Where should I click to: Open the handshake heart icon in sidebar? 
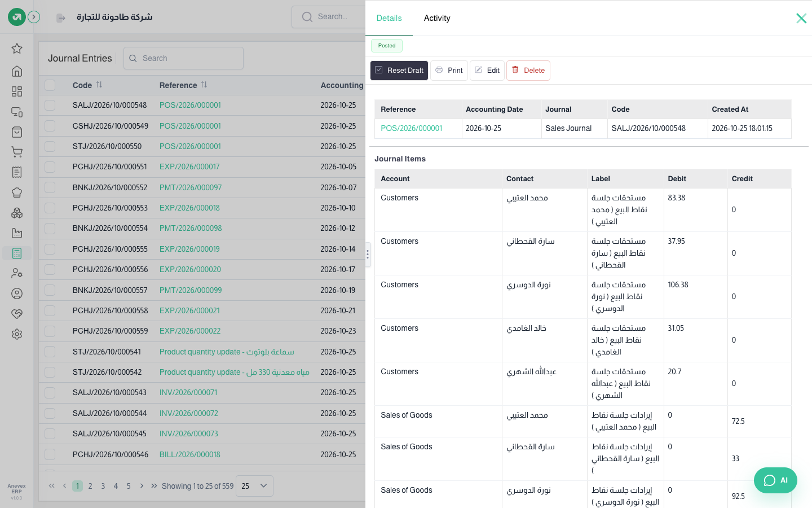[17, 314]
